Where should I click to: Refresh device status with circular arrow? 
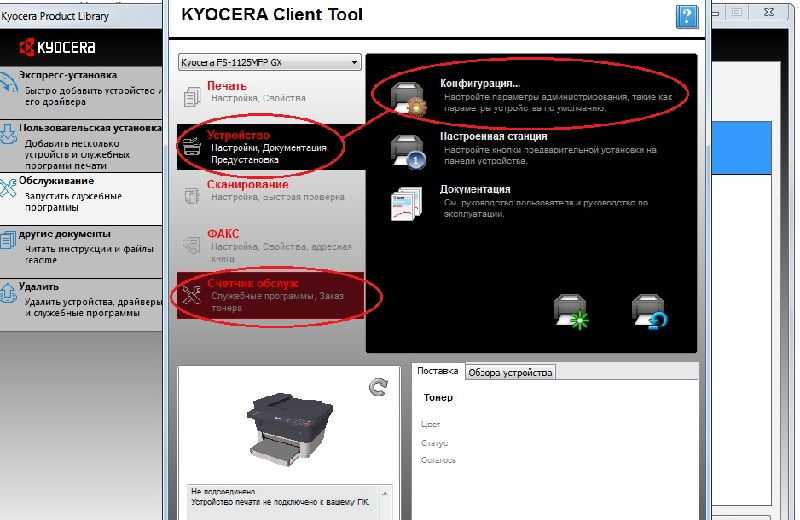click(x=378, y=388)
